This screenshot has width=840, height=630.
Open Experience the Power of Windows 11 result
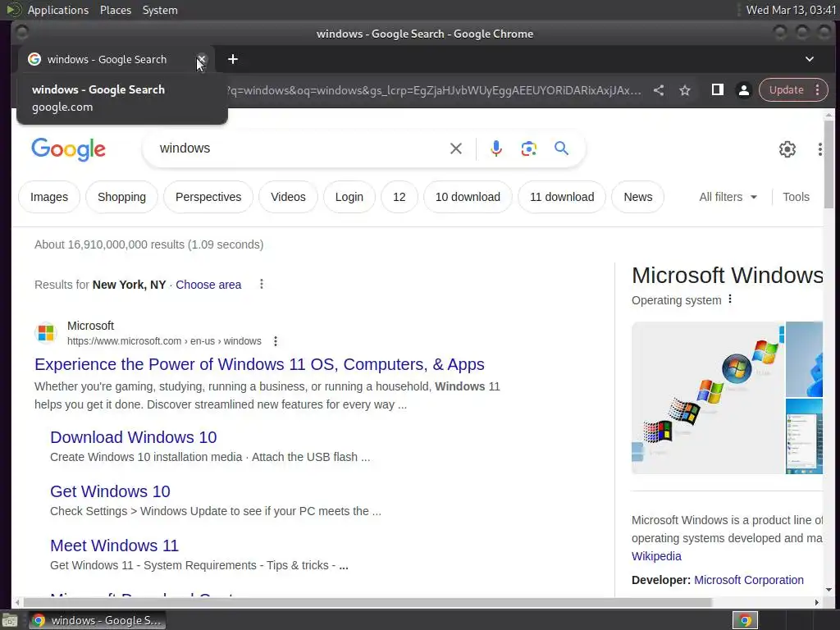(x=259, y=364)
